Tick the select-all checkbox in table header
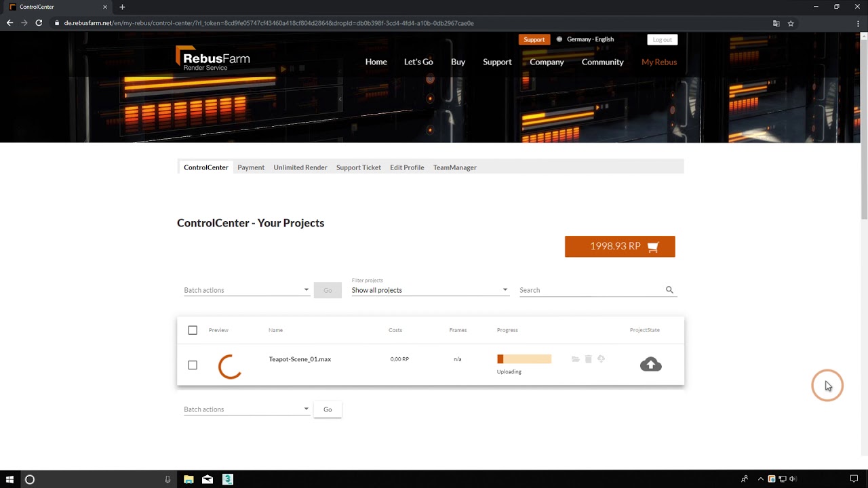This screenshot has height=488, width=868. click(x=193, y=330)
